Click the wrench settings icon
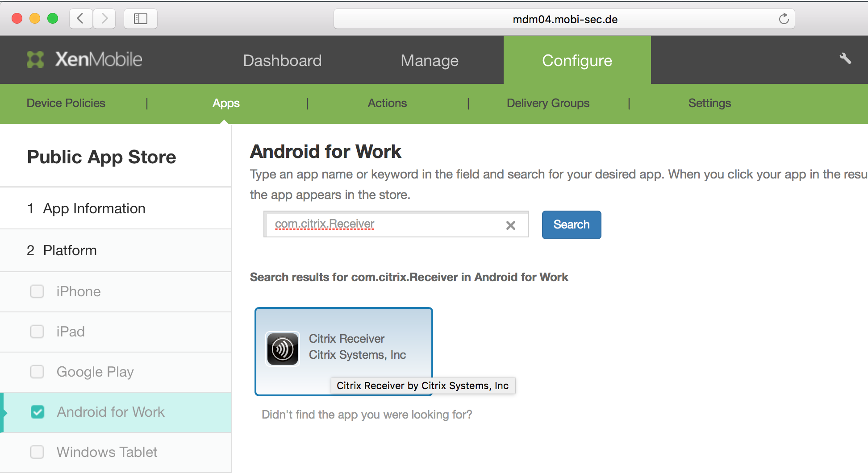 pos(845,58)
